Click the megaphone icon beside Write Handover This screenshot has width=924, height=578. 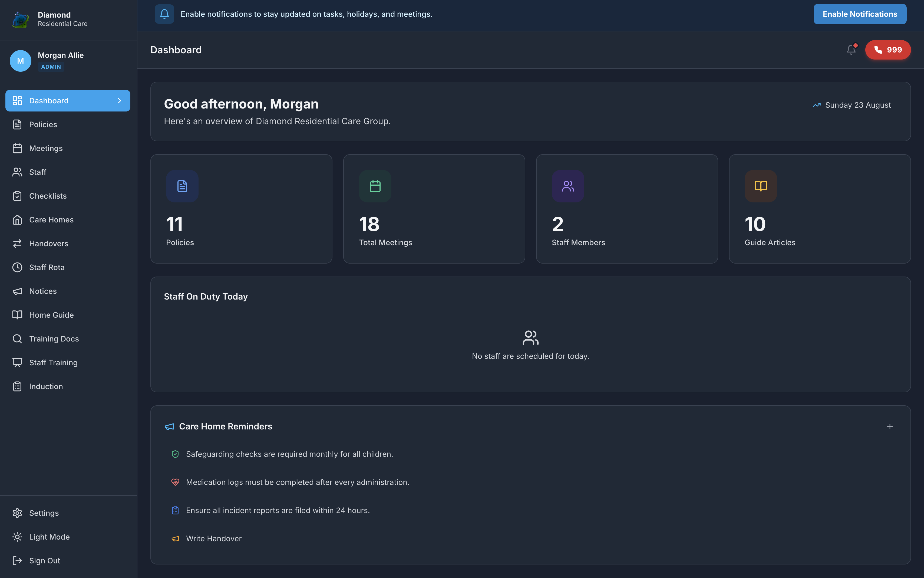(175, 538)
